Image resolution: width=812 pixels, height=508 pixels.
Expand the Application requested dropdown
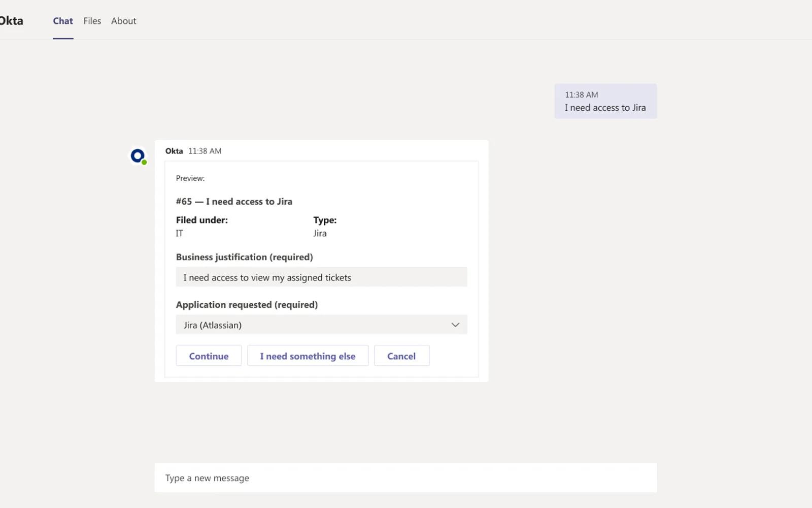321,325
